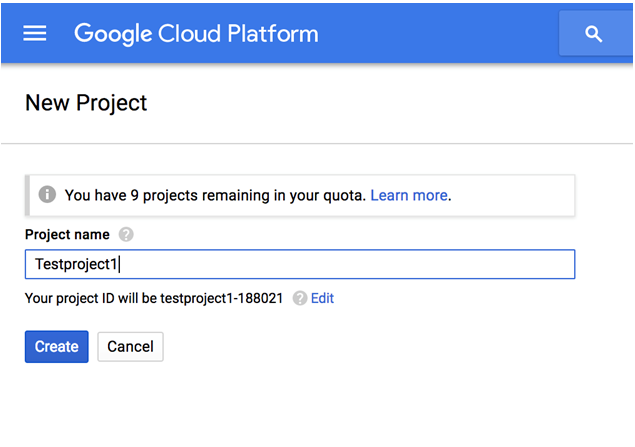Open the hamburger navigation menu

point(35,33)
